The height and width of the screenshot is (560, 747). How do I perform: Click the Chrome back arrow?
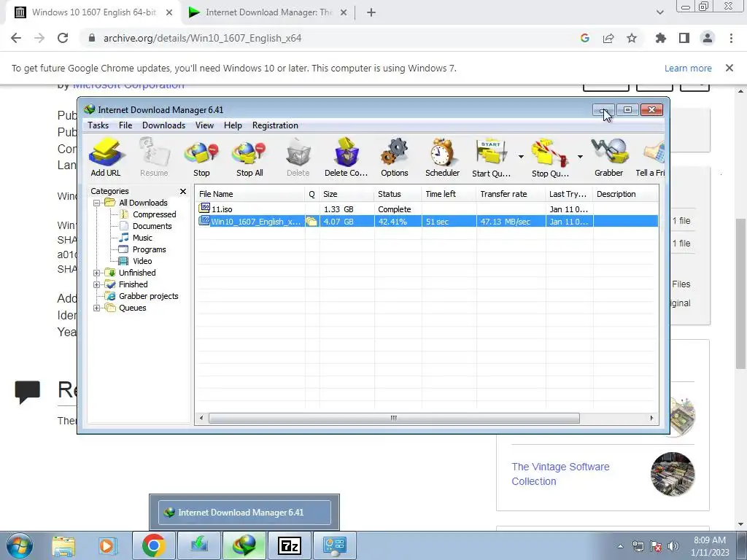point(16,38)
